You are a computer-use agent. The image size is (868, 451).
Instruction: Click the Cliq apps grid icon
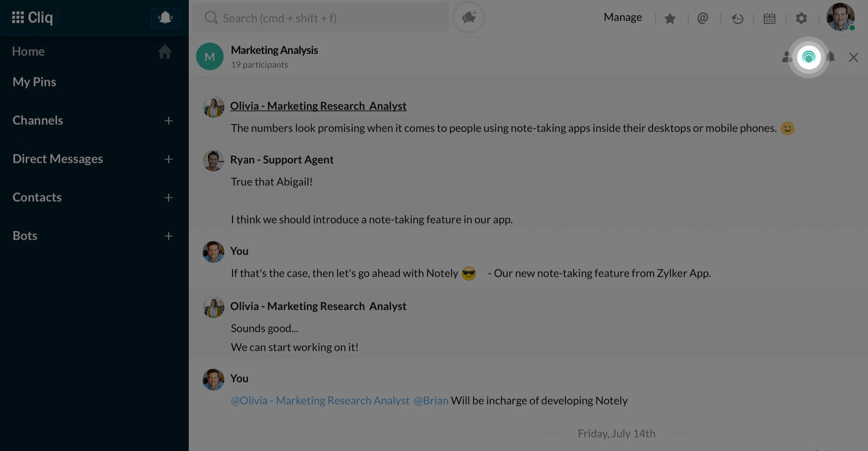click(x=18, y=18)
